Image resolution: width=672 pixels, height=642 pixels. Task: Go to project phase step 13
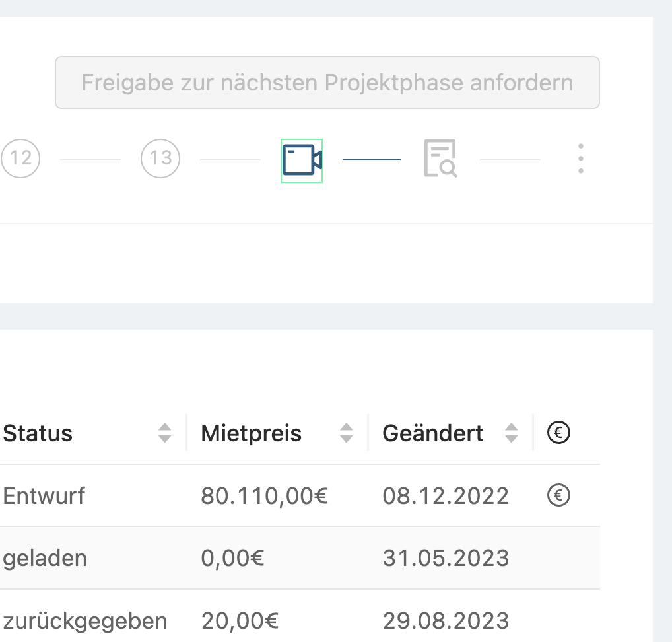pyautogui.click(x=160, y=159)
